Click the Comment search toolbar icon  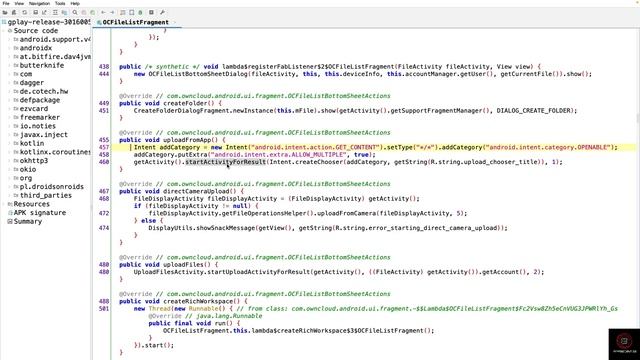click(x=93, y=12)
